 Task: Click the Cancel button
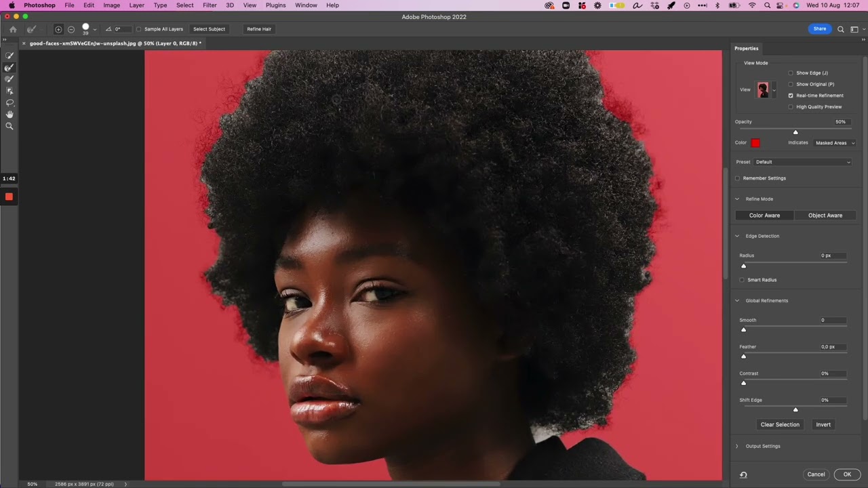coord(816,474)
